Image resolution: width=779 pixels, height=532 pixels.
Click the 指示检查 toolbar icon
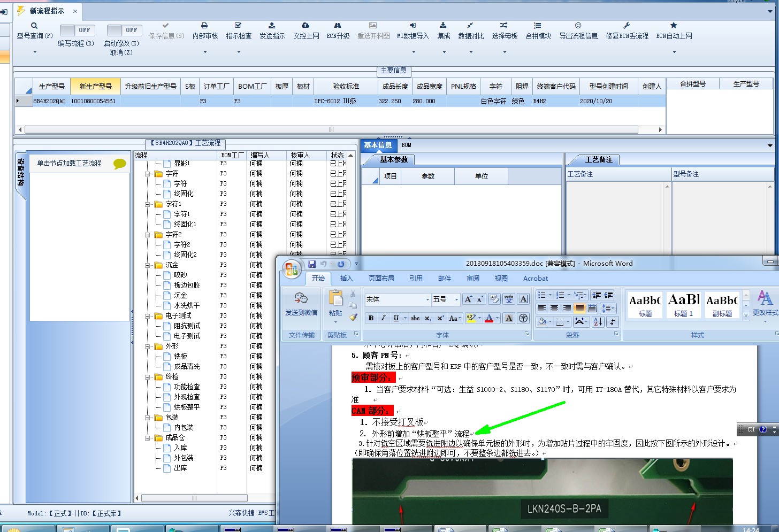(x=238, y=25)
